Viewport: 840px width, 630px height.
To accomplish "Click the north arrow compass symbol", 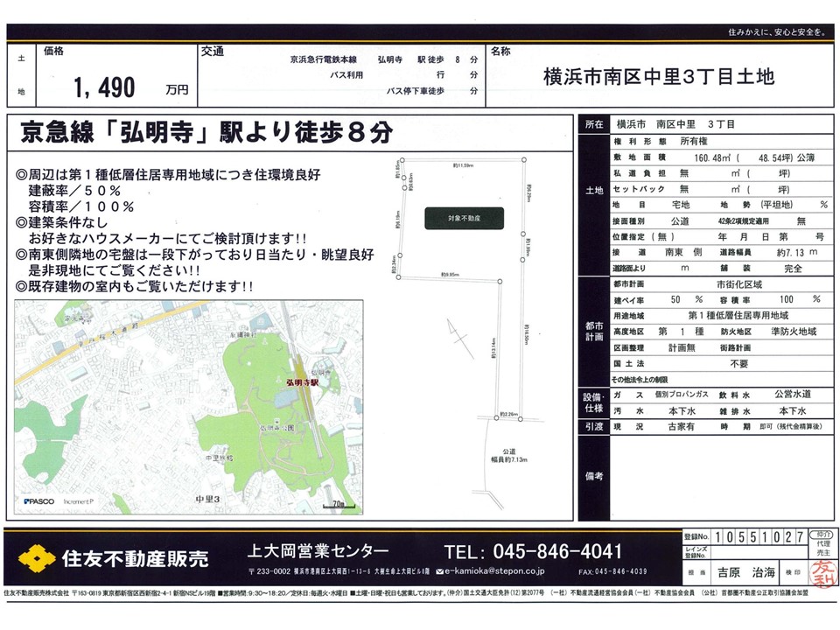I will click(451, 336).
